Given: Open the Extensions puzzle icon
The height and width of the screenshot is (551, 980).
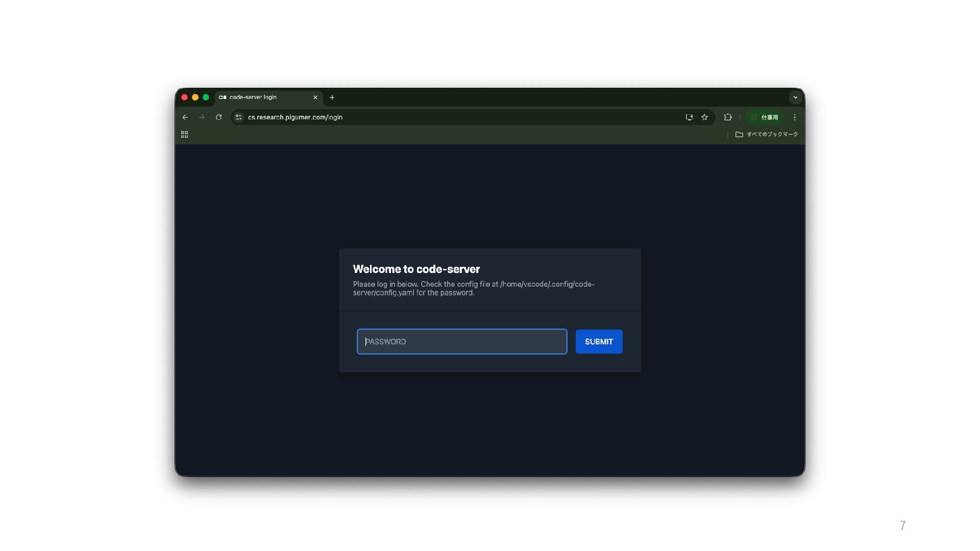Looking at the screenshot, I should (x=728, y=117).
